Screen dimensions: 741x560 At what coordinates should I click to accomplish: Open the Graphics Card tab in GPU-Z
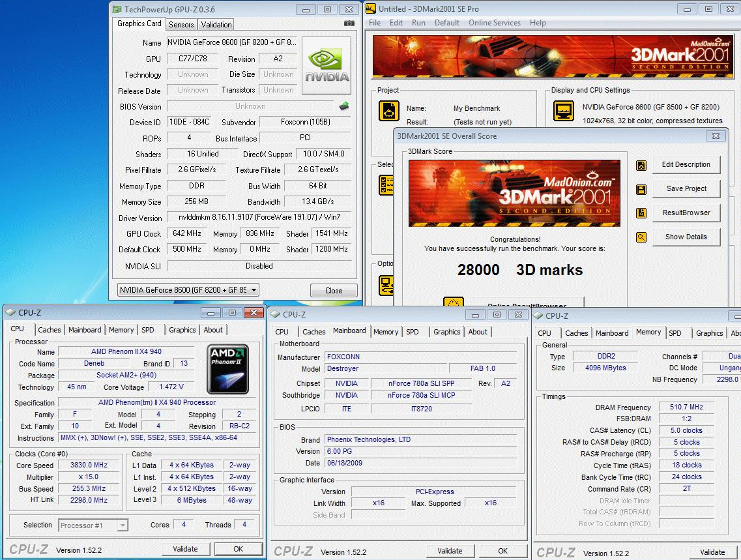pyautogui.click(x=139, y=23)
